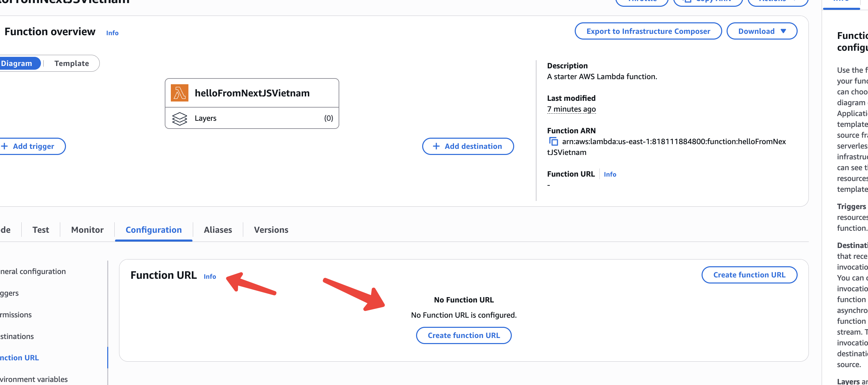Click top-right Create function URL button
868x385 pixels.
click(x=749, y=275)
